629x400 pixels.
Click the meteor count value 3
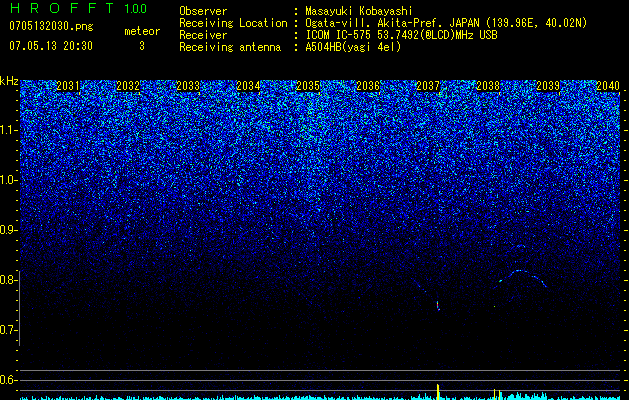pos(142,46)
